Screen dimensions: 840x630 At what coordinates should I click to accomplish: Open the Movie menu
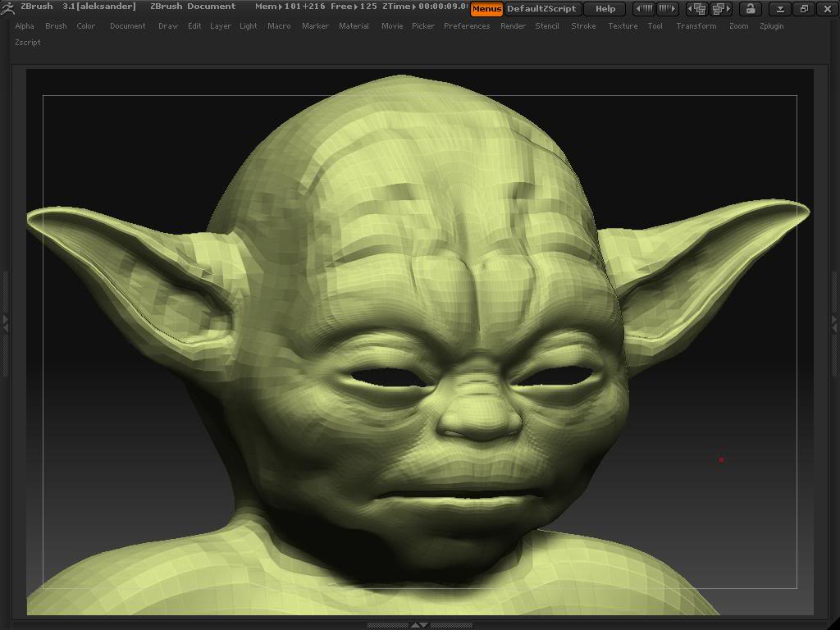392,25
